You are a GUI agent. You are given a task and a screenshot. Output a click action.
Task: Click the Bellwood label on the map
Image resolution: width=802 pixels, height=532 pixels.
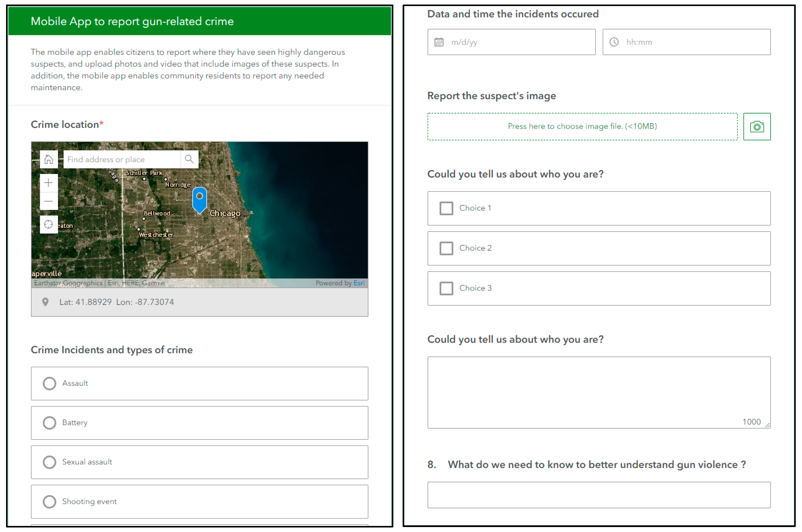157,213
